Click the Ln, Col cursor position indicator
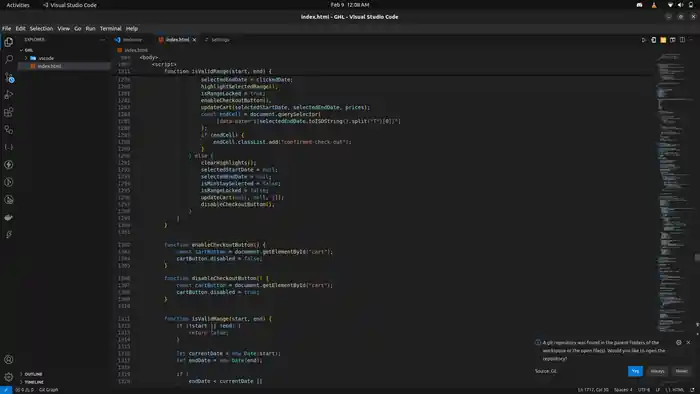Image resolution: width=700 pixels, height=394 pixels. coord(593,390)
